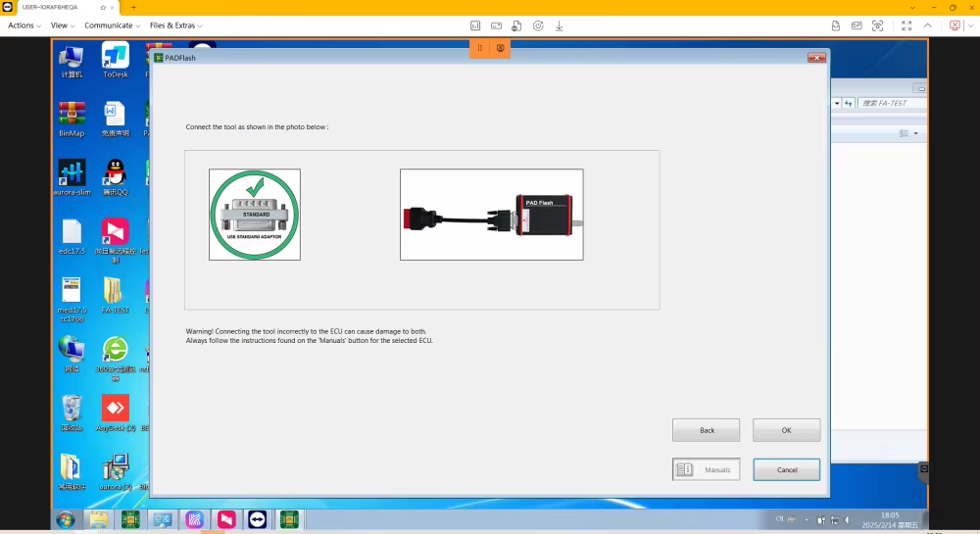This screenshot has width=980, height=534.
Task: Click the OK button in PADFlash
Action: 786,430
